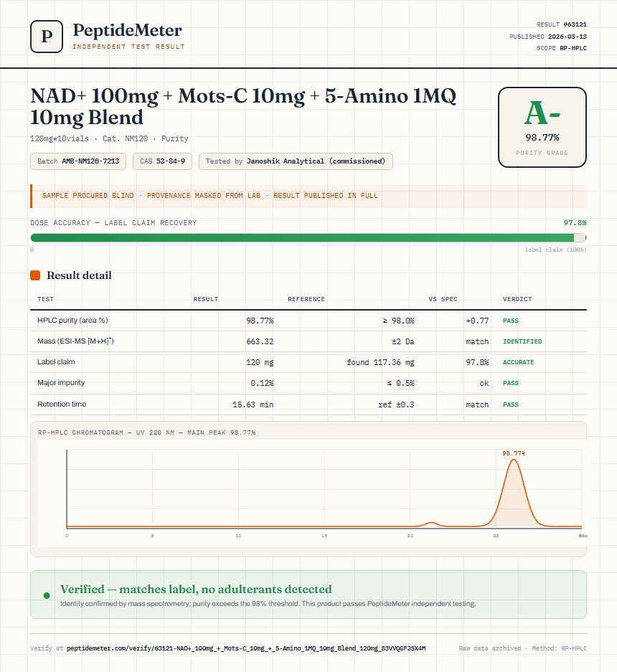This screenshot has width=617, height=672.
Task: Click the product title NAD+ 100mg blend
Action: [x=243, y=106]
